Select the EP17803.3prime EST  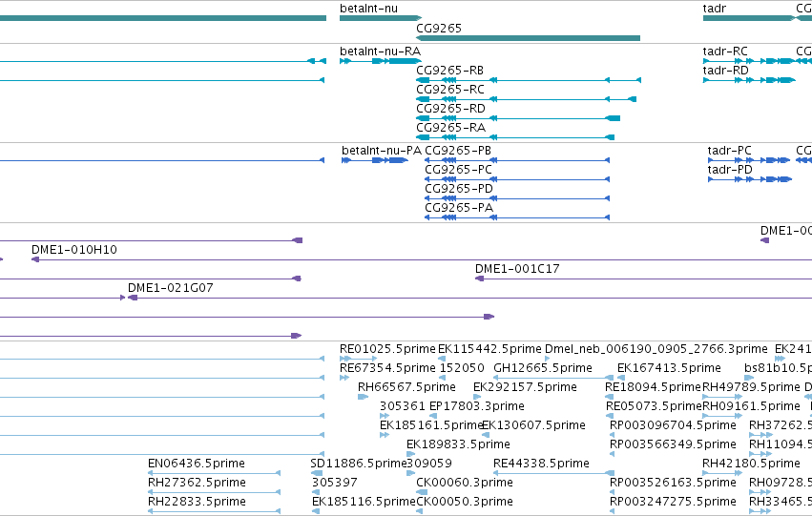click(x=433, y=416)
